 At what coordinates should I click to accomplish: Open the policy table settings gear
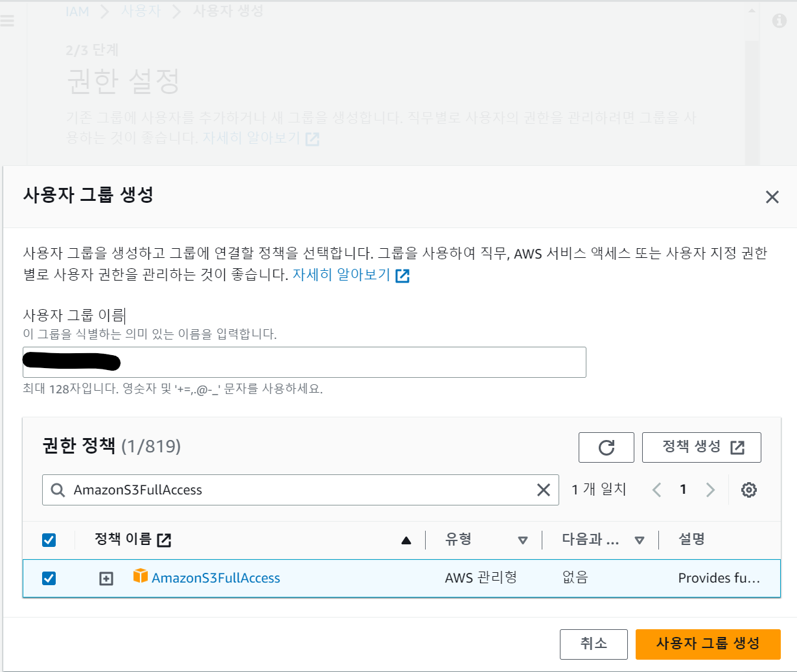[748, 490]
